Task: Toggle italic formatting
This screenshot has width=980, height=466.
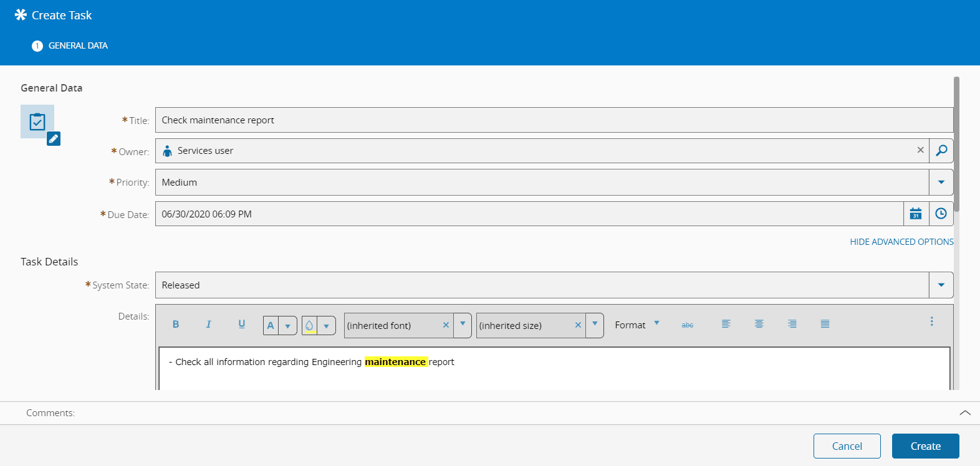Action: coord(208,325)
